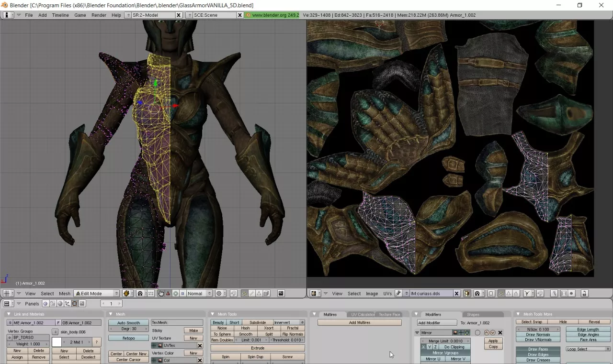This screenshot has height=364, width=613.
Task: Open the ME:Armor_1.002 mesh browse arrows
Action: [10, 323]
